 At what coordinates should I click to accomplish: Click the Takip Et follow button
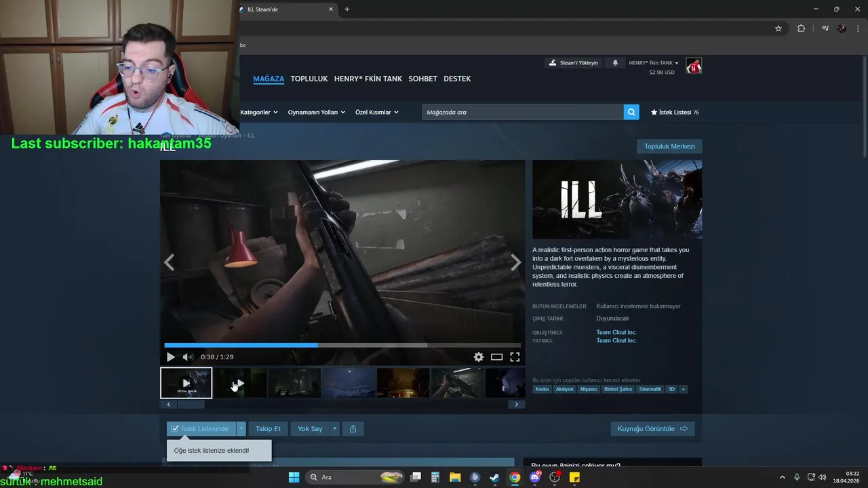268,429
